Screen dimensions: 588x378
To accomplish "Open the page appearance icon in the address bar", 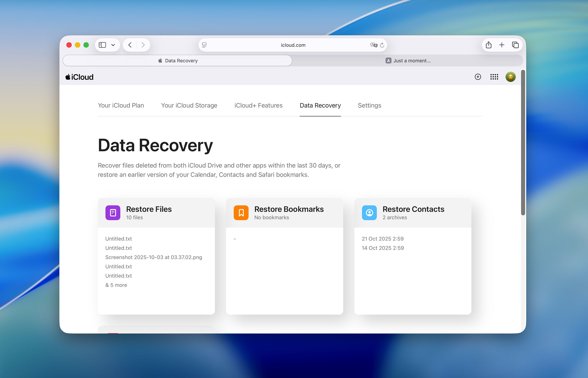I will 204,45.
